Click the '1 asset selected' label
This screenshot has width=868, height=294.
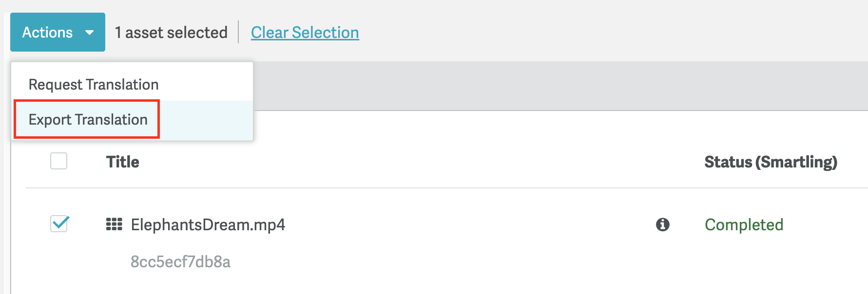(171, 33)
